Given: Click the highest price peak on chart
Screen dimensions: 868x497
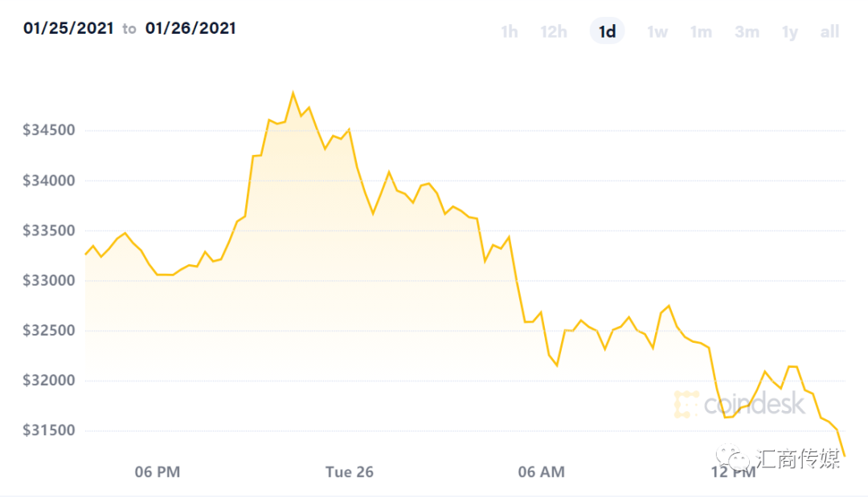Looking at the screenshot, I should [293, 93].
